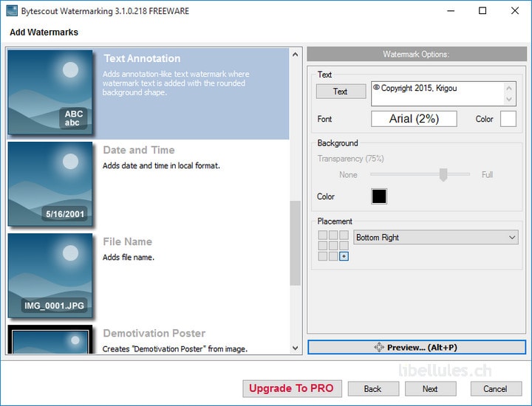Go Back to previous step
Viewport: 532px width, 406px height.
(373, 389)
